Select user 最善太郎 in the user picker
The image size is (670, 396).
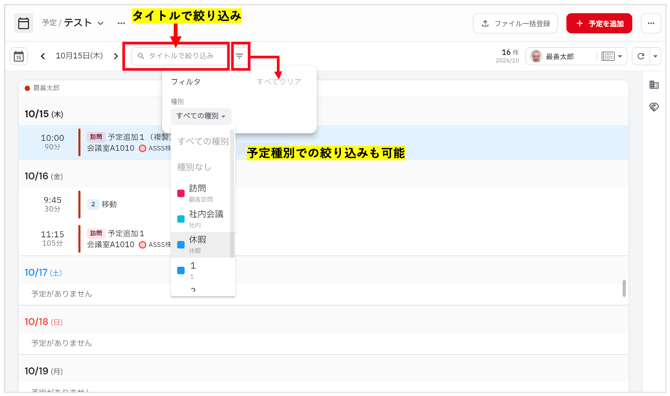click(561, 56)
